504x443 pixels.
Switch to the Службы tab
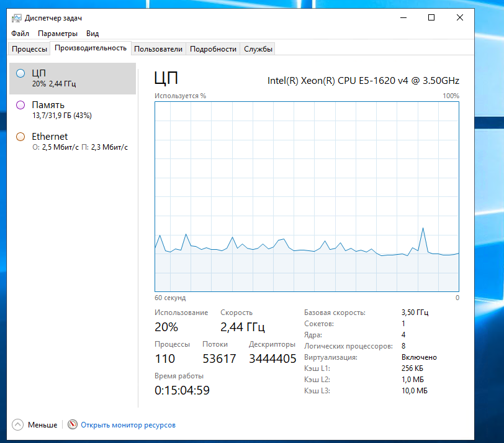[258, 49]
